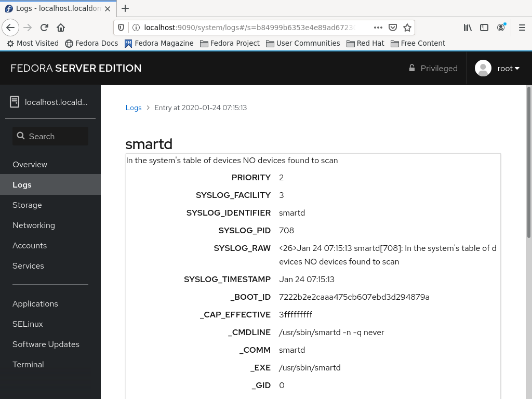Click the root user avatar icon
This screenshot has width=532, height=399.
pos(483,68)
